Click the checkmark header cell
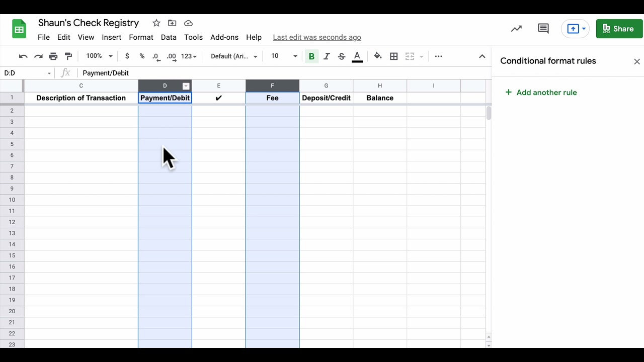Image resolution: width=644 pixels, height=362 pixels. (x=218, y=98)
